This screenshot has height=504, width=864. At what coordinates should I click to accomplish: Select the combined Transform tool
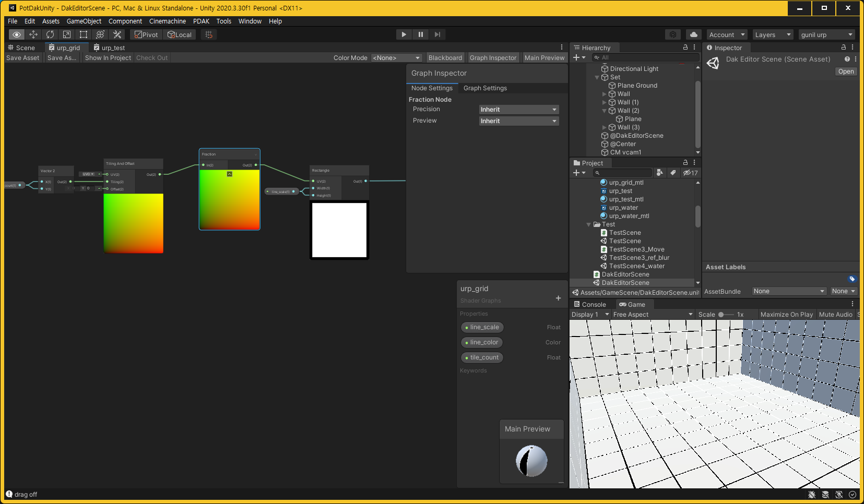point(100,34)
